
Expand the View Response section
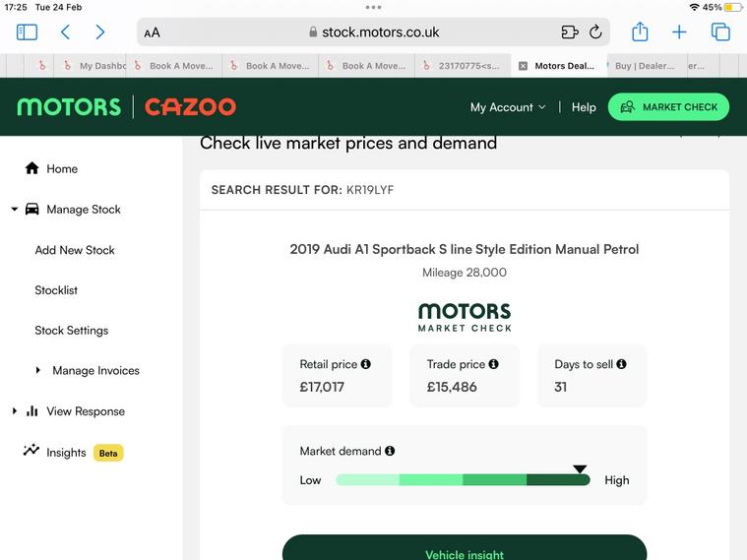(x=15, y=411)
